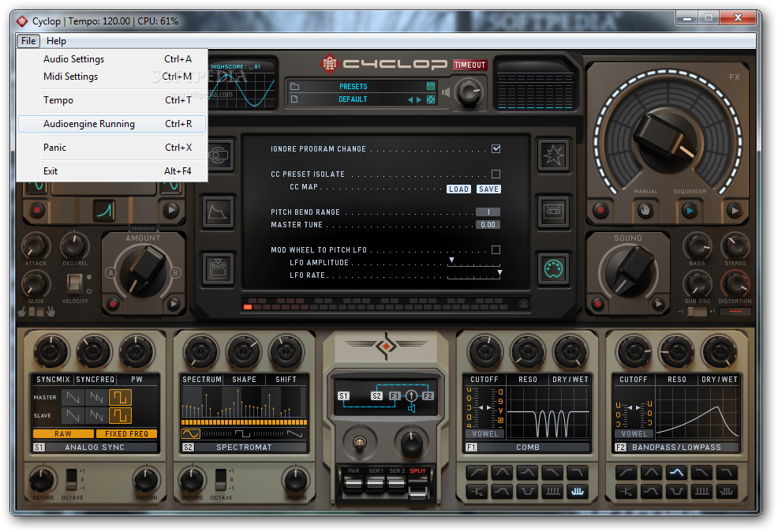Select the Midi Settings menu entry
Image resolution: width=778 pixels, height=532 pixels.
coord(112,77)
